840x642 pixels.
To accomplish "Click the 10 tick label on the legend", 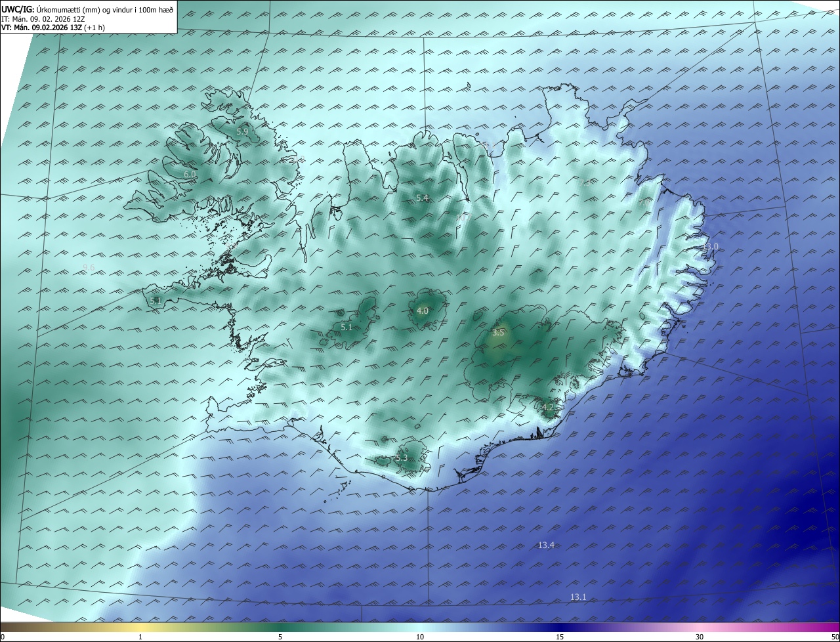I will coord(420,637).
